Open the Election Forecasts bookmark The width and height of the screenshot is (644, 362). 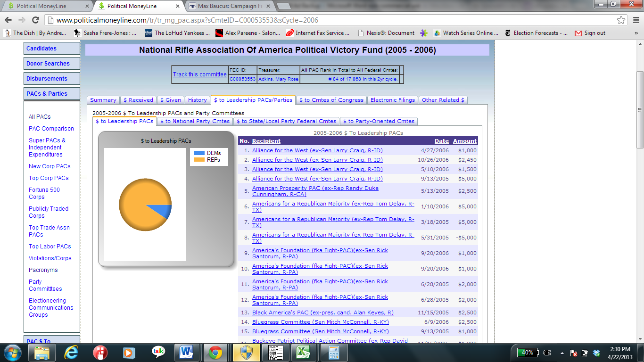point(536,33)
